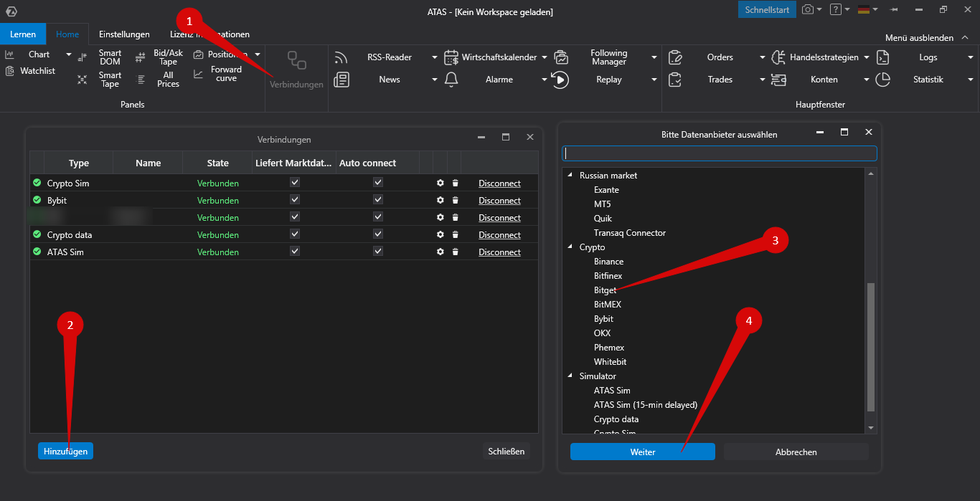Viewport: 980px width, 501px height.
Task: Expand the Chart dropdown arrow
Action: [69, 54]
